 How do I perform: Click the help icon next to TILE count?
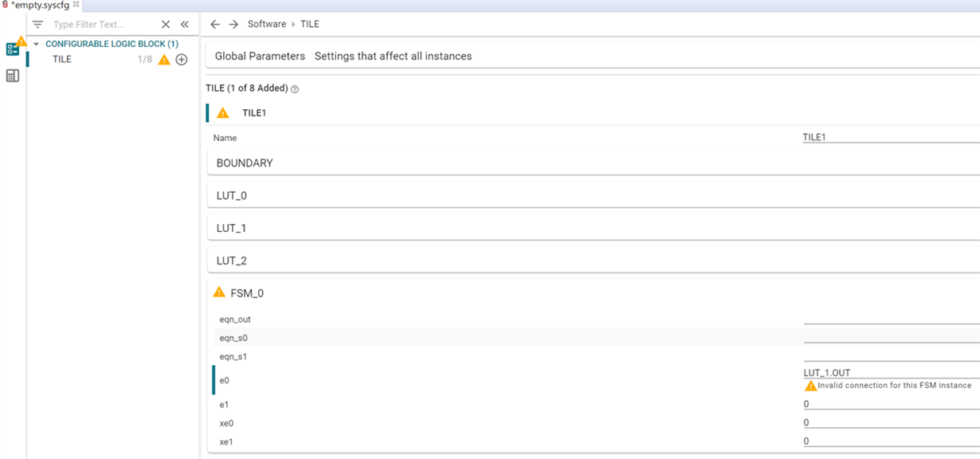pos(295,89)
